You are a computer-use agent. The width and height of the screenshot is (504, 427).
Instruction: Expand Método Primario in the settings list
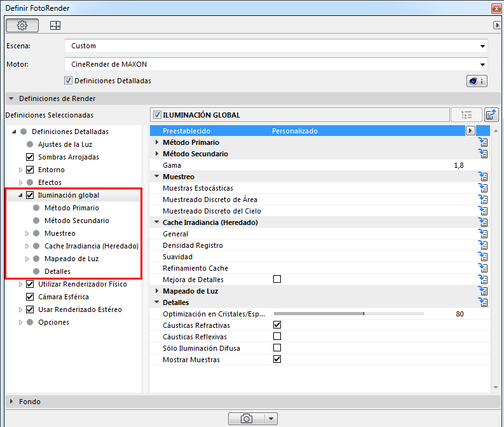coord(156,142)
